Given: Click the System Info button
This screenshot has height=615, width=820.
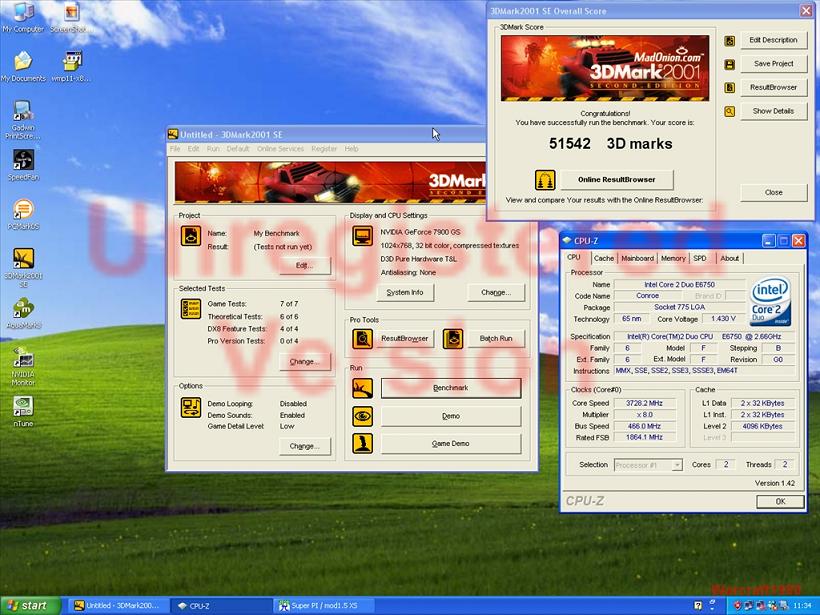Looking at the screenshot, I should click(x=405, y=292).
